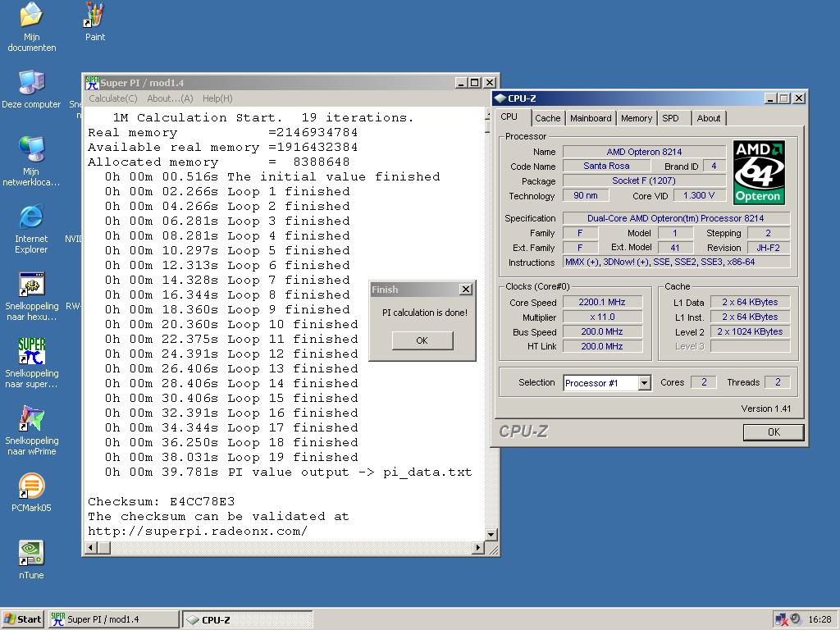This screenshot has height=630, width=840.
Task: Click the taskbar clock showing 16:28
Action: 819,619
